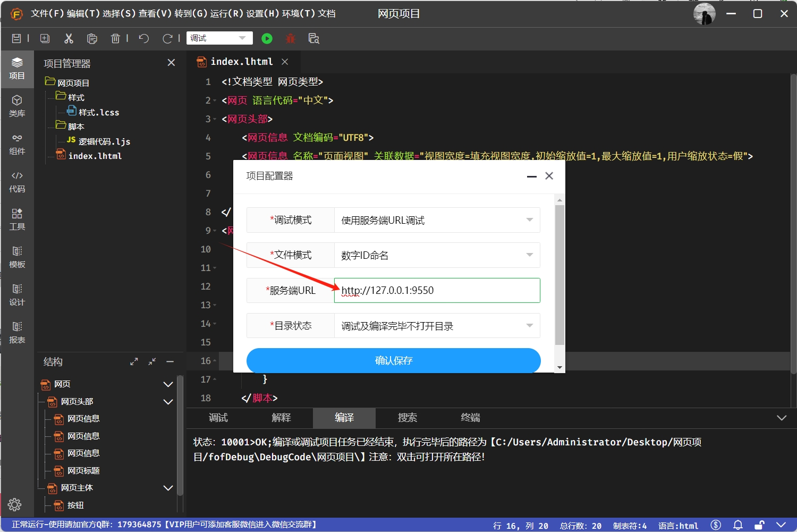
Task: Collapse the 网页主体 structure node
Action: click(168, 488)
